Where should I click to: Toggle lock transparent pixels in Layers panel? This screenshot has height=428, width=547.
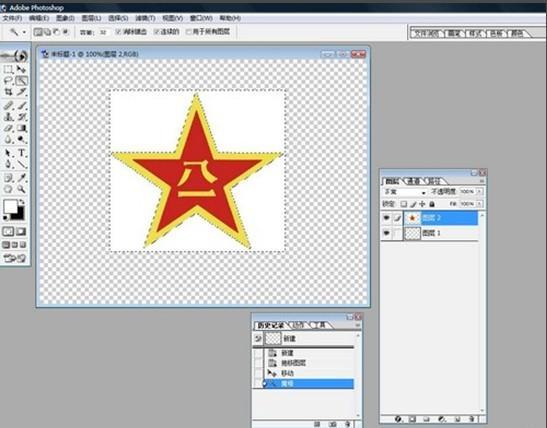tap(403, 204)
